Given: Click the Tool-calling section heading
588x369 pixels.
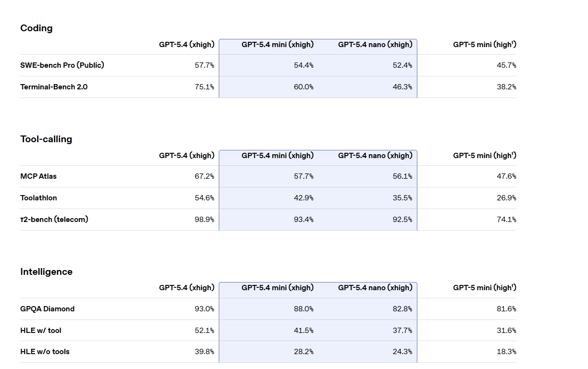Looking at the screenshot, I should pos(46,139).
